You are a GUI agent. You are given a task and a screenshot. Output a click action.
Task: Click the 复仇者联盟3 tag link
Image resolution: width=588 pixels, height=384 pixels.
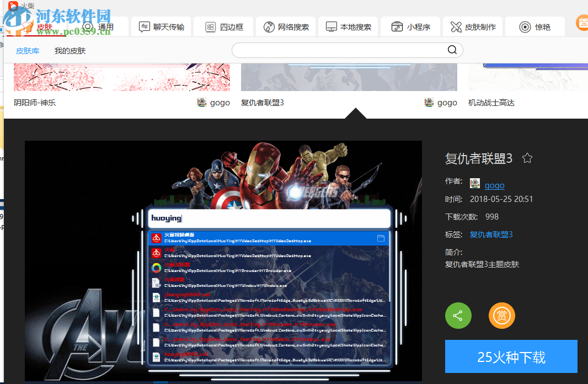[491, 234]
